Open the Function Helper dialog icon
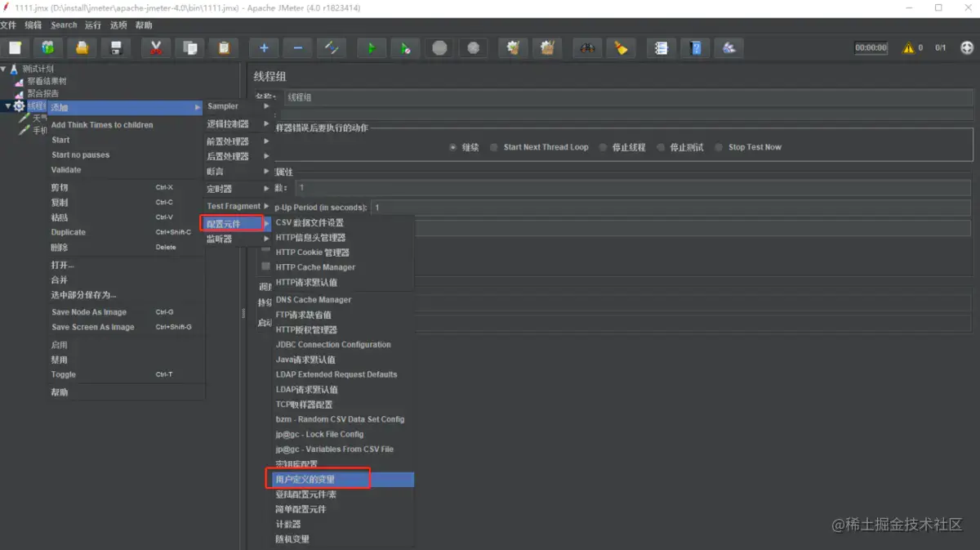 pyautogui.click(x=661, y=47)
